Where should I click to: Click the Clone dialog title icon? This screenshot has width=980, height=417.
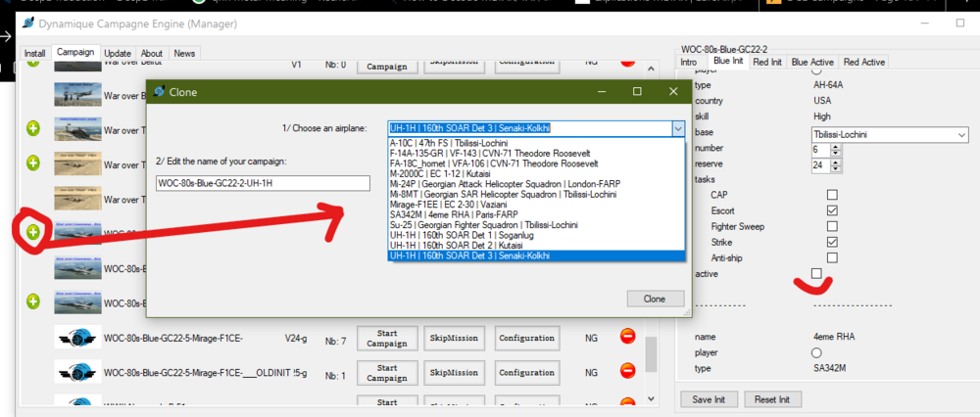(x=159, y=91)
